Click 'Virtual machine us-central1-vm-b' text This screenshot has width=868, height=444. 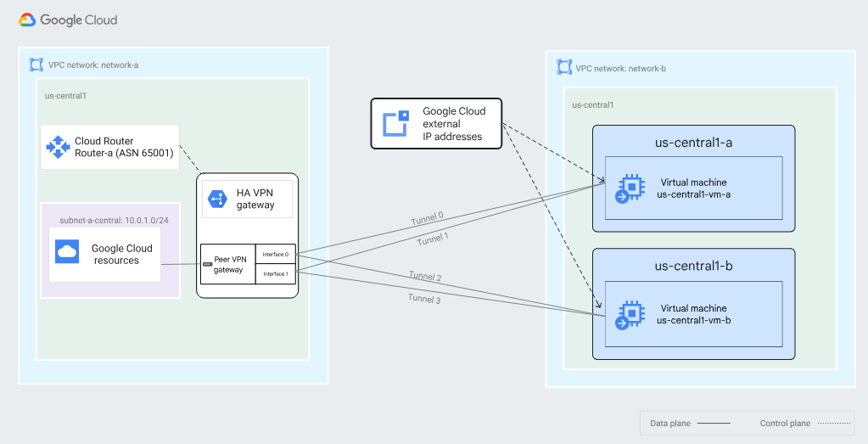693,314
